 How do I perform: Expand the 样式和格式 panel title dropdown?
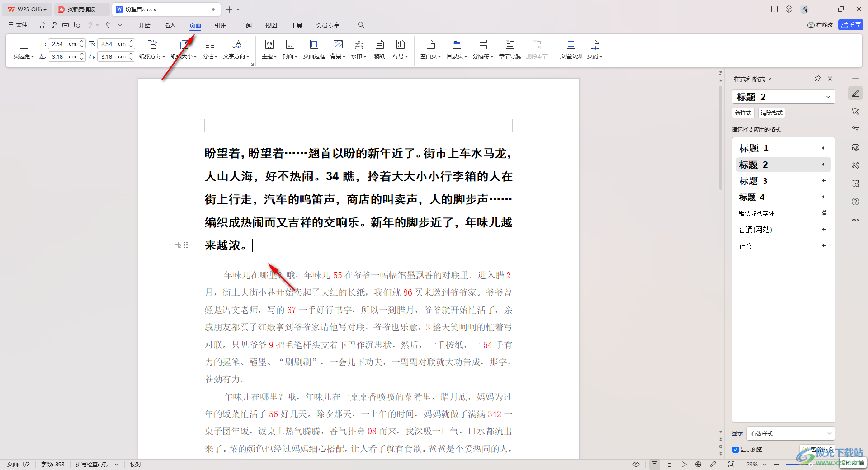[x=770, y=79]
